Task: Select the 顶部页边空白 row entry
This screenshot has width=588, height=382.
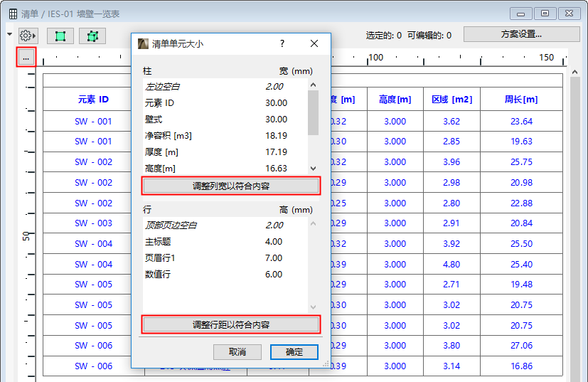Action: pos(225,226)
